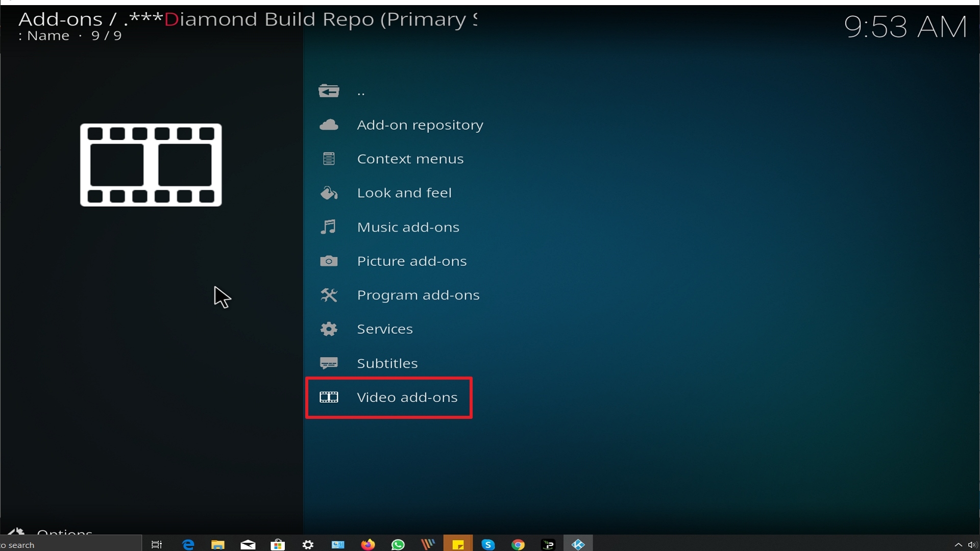Click the camera icon for Picture add-ons
The height and width of the screenshot is (551, 980).
329,261
